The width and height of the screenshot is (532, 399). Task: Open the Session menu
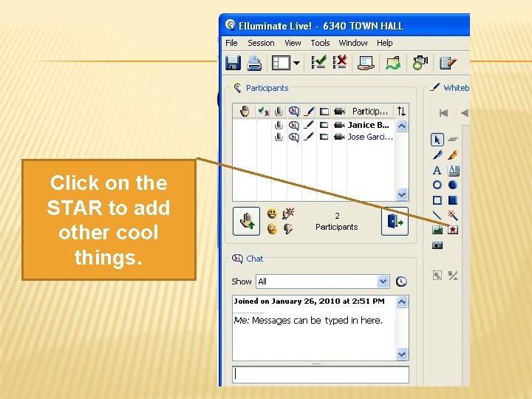tap(261, 43)
